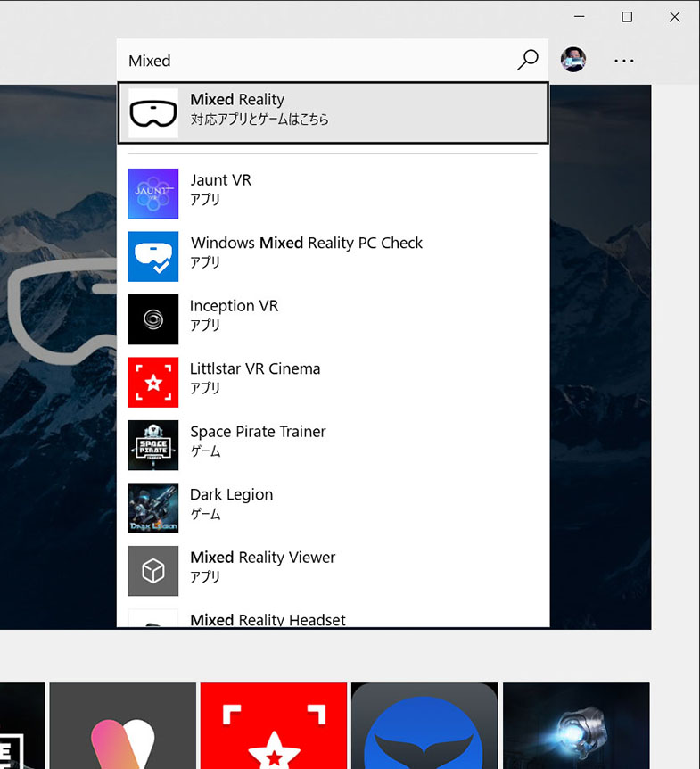700x769 pixels.
Task: Choose Littlstar VR Cinema suggestion
Action: (333, 382)
